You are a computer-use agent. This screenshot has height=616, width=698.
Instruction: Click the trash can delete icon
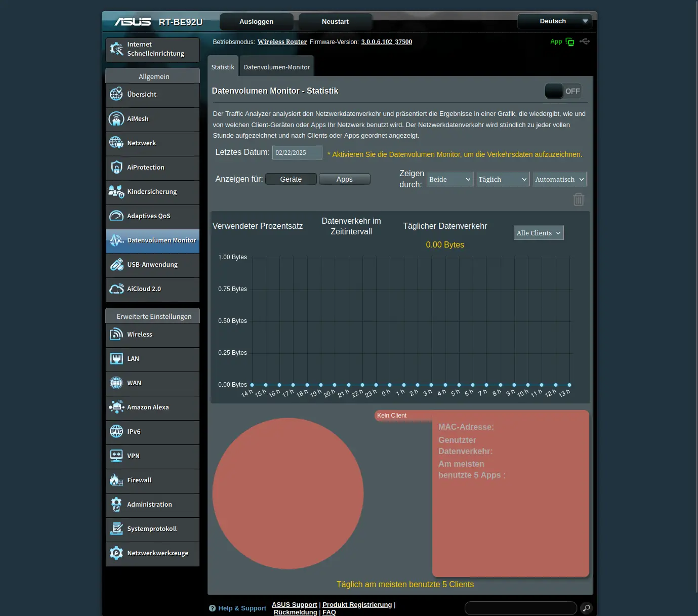point(578,199)
